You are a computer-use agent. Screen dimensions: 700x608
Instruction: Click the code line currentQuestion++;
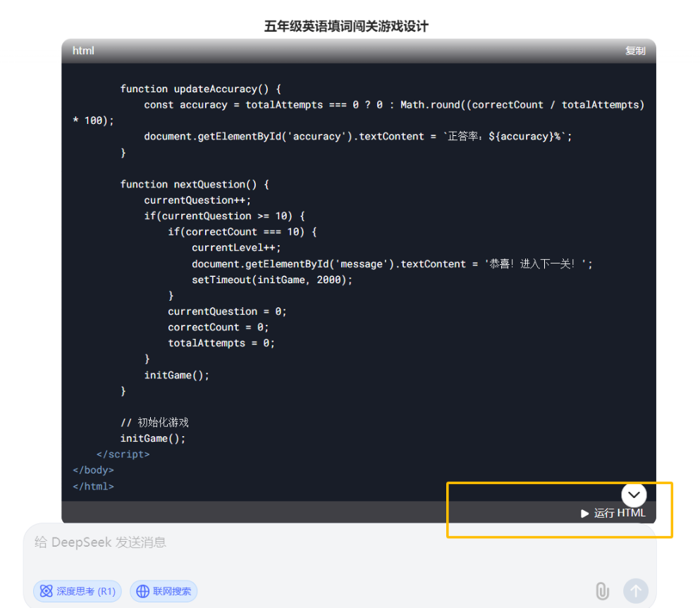(197, 200)
